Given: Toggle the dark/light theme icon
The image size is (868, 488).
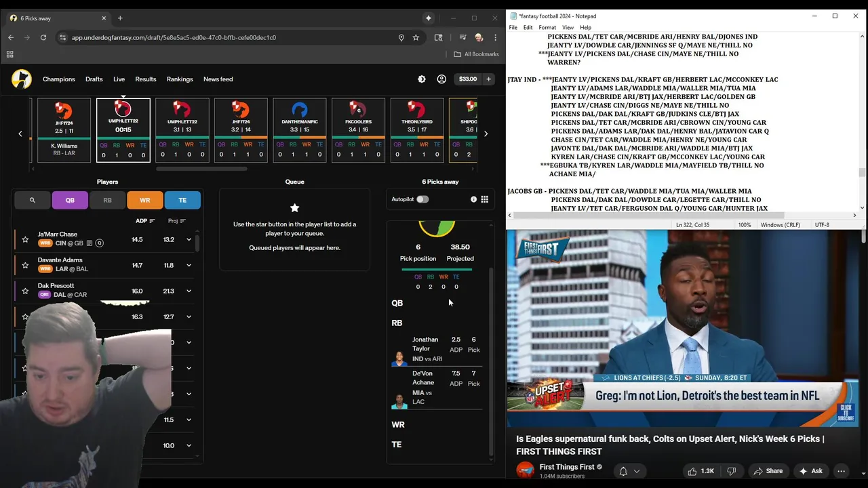Looking at the screenshot, I should tap(422, 79).
